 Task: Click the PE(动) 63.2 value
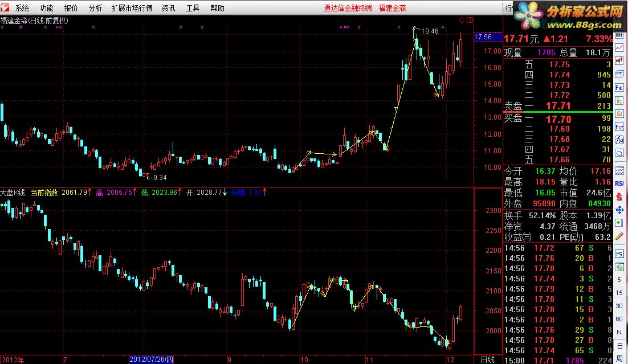point(602,237)
